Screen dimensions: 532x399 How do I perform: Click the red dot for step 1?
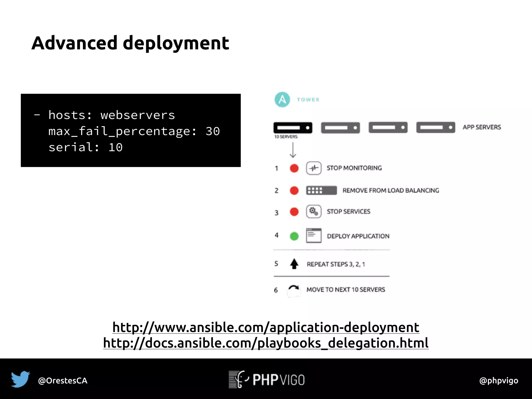294,168
